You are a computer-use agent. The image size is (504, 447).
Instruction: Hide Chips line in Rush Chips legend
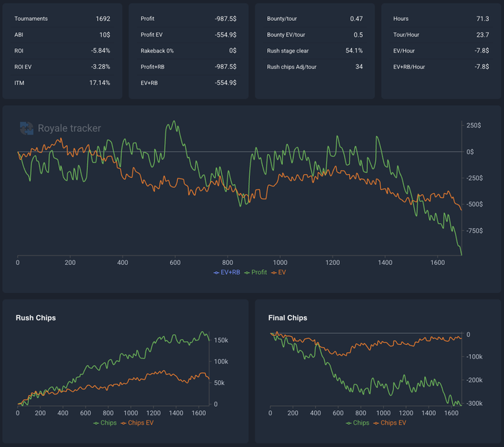coord(105,423)
